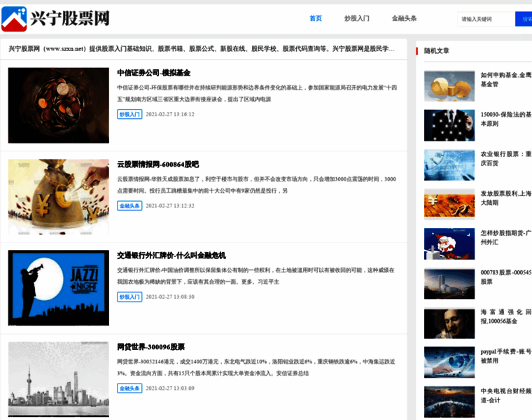Image resolution: width=532 pixels, height=420 pixels.
Task: Open sidebar thumbnail with golden piggy banks
Action: (449, 86)
